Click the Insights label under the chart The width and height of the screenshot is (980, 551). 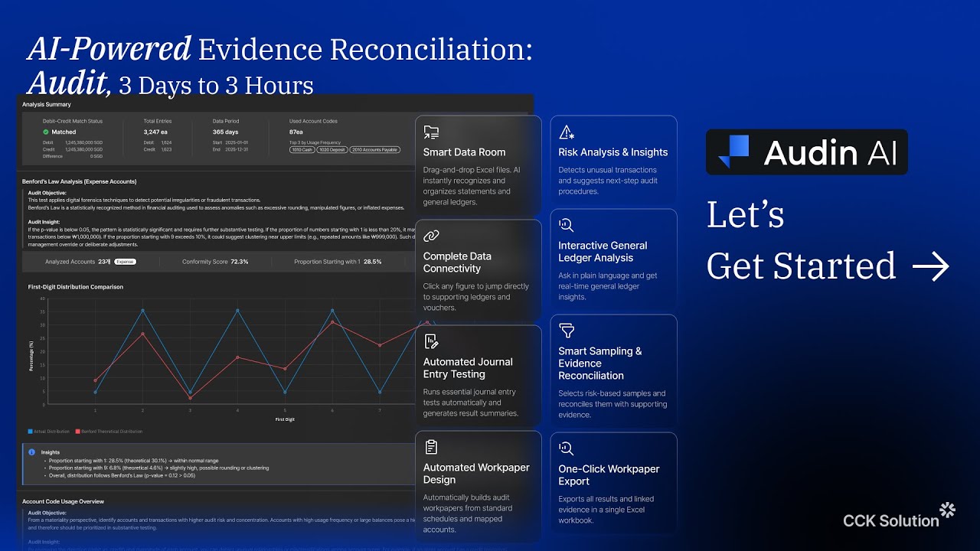coord(51,452)
